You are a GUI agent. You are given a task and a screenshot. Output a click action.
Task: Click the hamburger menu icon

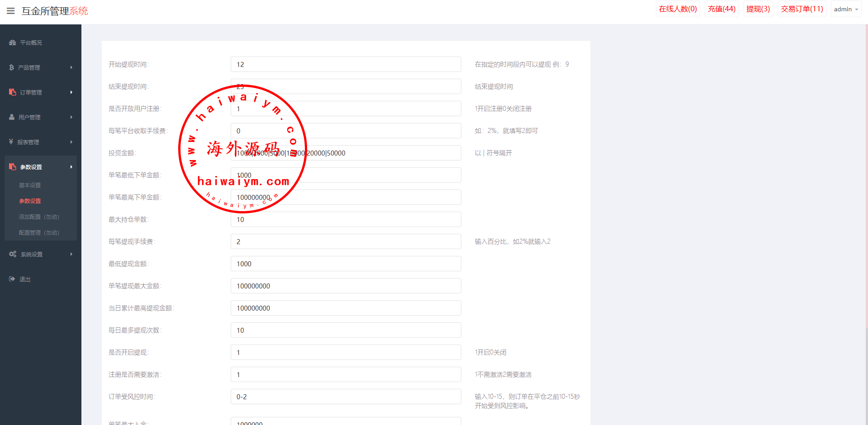[11, 11]
